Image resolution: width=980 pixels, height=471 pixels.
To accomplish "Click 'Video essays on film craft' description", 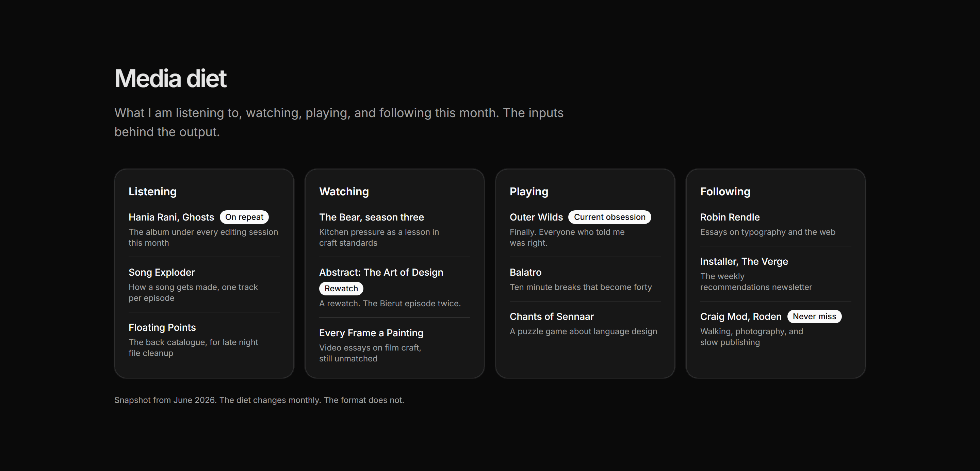I will [x=370, y=353].
